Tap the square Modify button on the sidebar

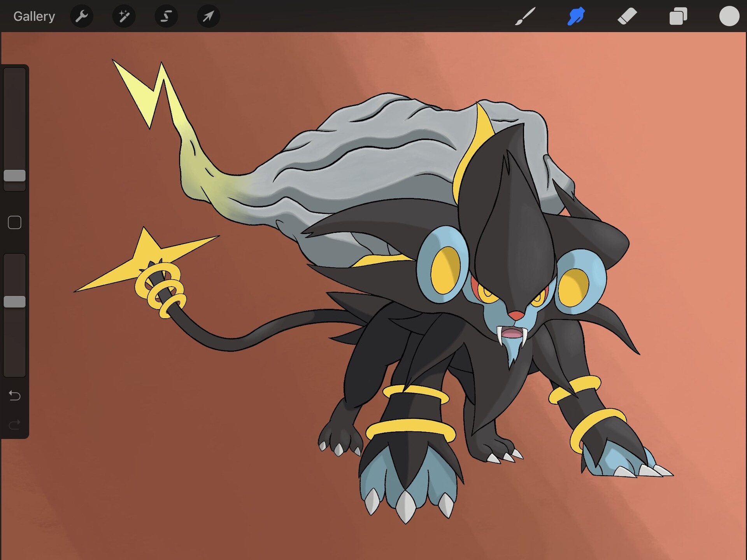[x=15, y=222]
